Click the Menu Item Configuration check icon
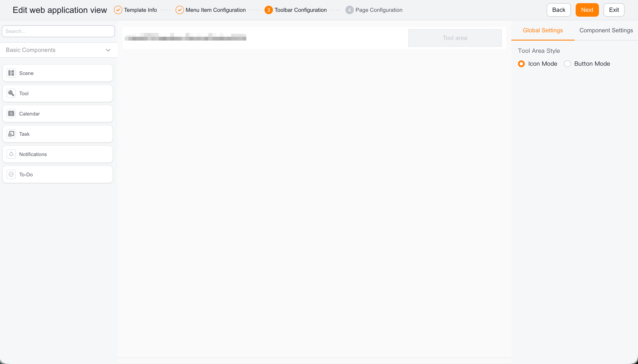The height and width of the screenshot is (364, 638). (180, 10)
